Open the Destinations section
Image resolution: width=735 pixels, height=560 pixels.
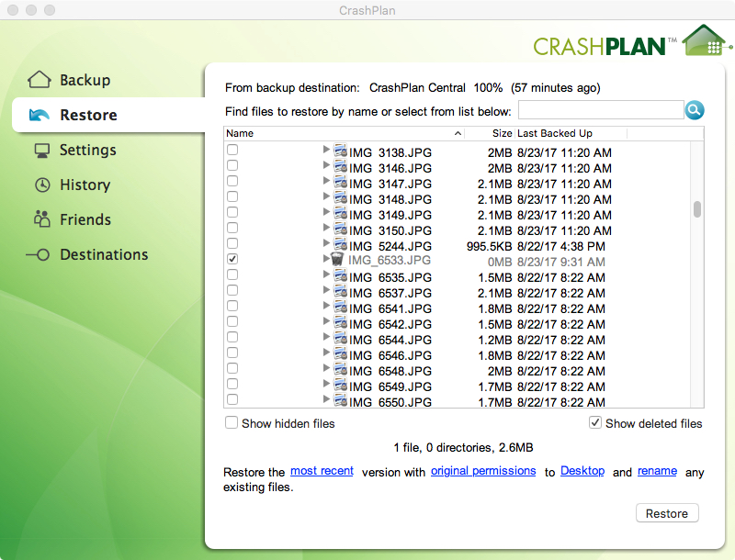[87, 254]
